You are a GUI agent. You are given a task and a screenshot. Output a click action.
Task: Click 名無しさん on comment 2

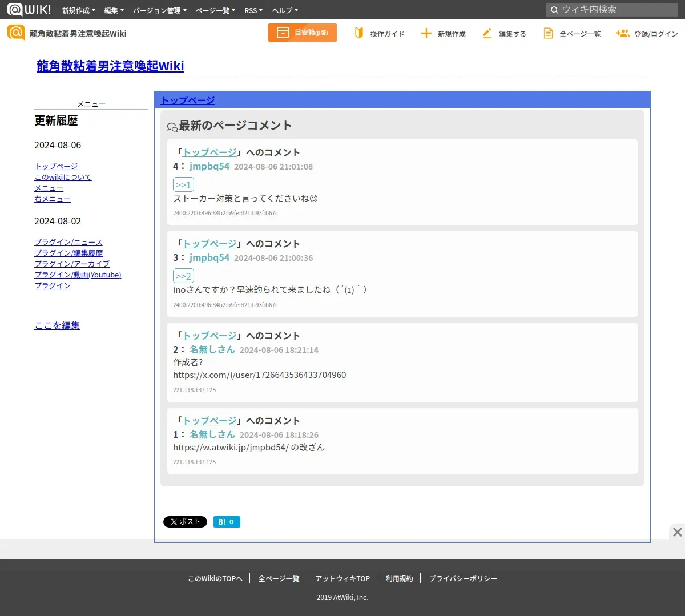pos(212,349)
